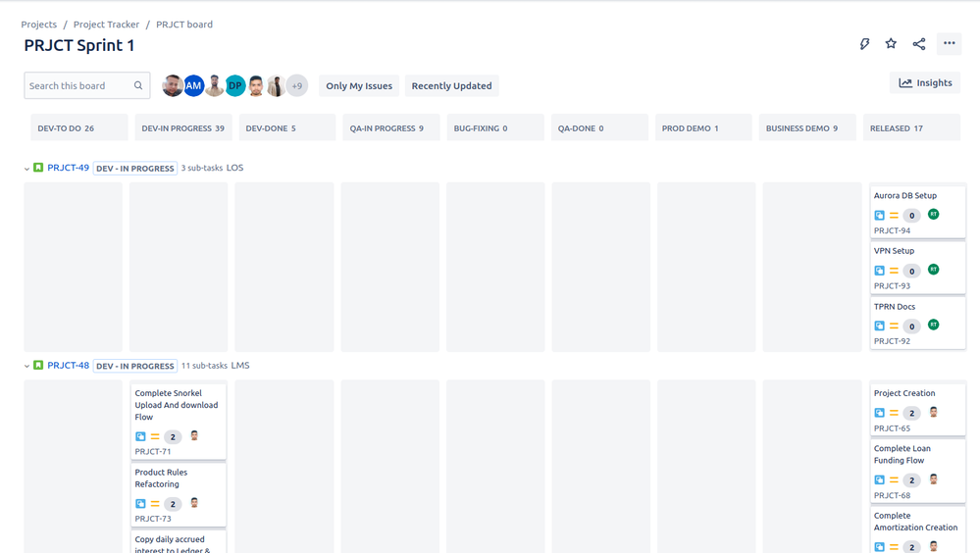This screenshot has width=980, height=553.
Task: Click the BUSINESS DEMO column header
Action: [x=807, y=127]
